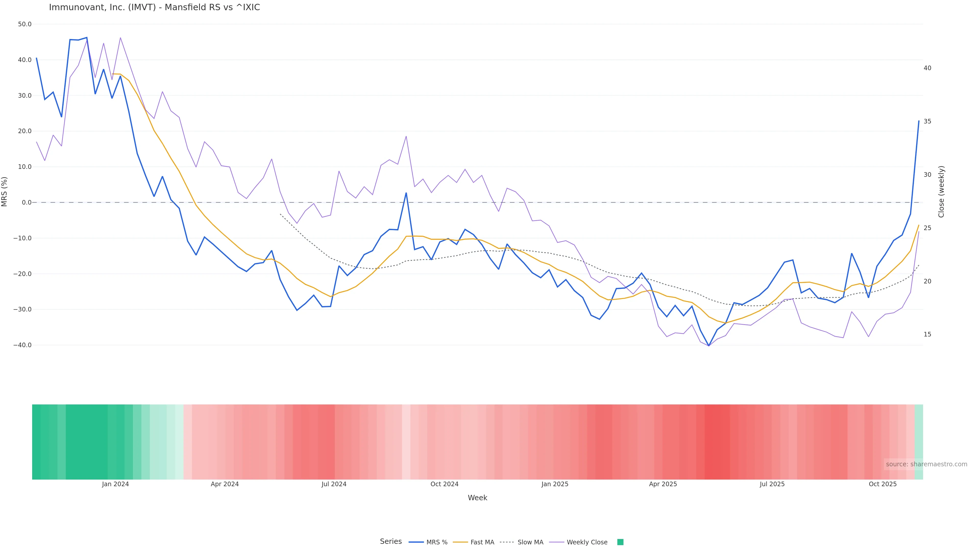This screenshot has width=980, height=551.
Task: Toggle the Slow MA legend entry
Action: [x=530, y=542]
